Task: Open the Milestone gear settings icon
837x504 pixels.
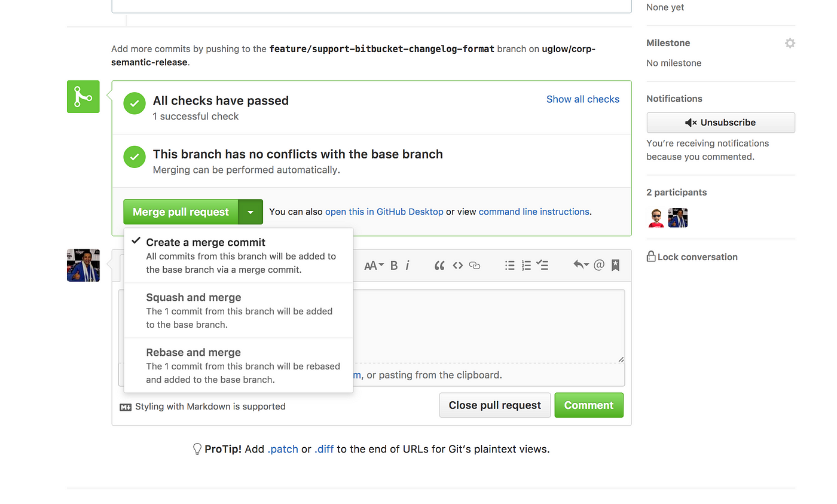Action: (x=790, y=43)
